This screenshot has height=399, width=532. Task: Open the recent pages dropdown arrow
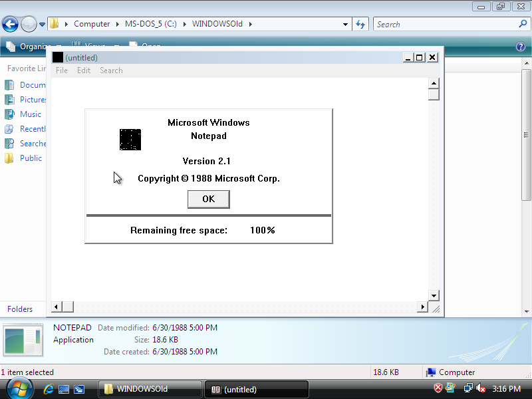(x=43, y=25)
